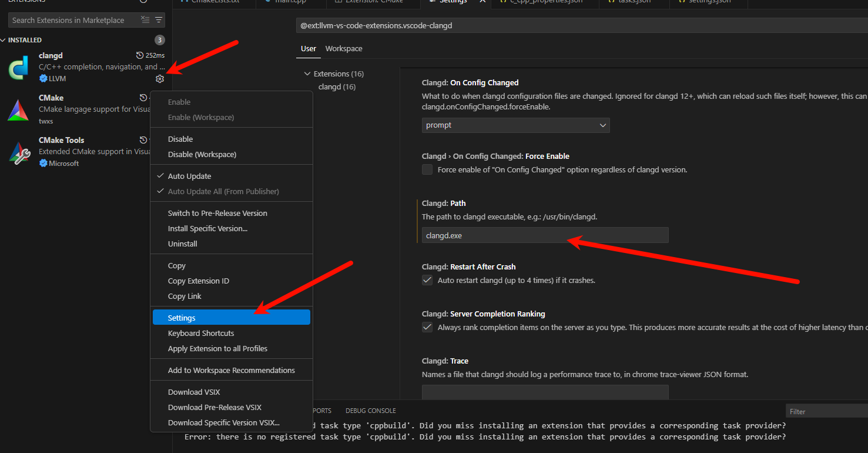Screen dimensions: 868x453
Task: Click the 'Clangd: Path' setting heading
Action: click(444, 203)
